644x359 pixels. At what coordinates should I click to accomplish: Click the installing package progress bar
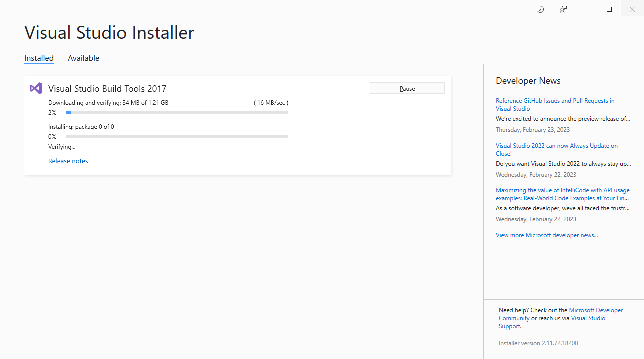pyautogui.click(x=177, y=137)
